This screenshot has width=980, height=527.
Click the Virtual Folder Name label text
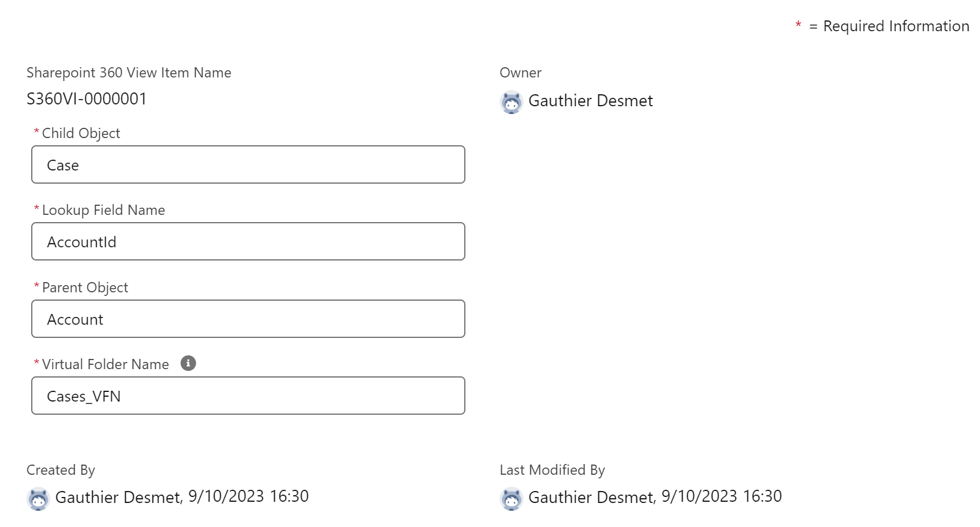click(106, 364)
